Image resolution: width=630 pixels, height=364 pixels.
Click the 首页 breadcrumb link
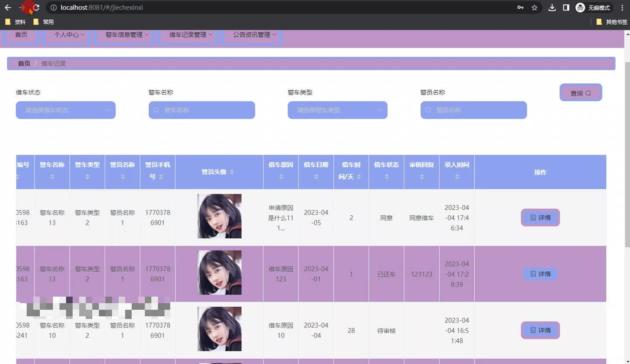click(24, 63)
